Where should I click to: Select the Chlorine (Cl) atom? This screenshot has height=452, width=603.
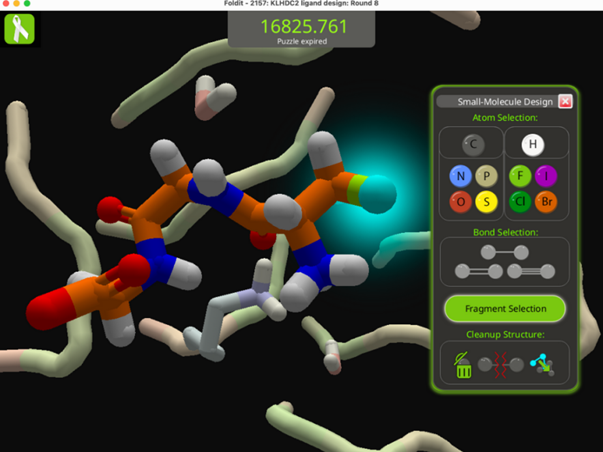[519, 203]
